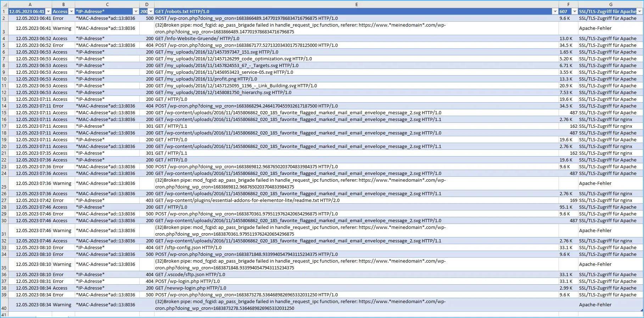Select column C header
This screenshot has height=318, width=644.
click(107, 5)
